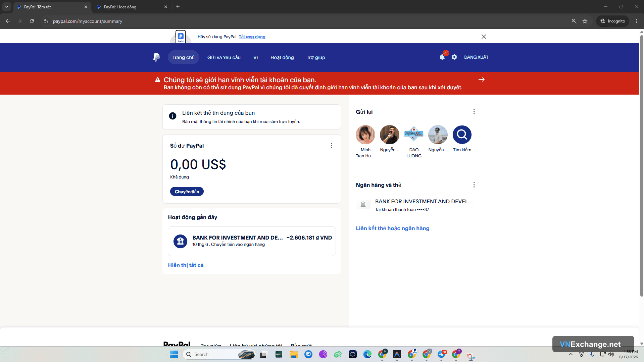Show hidden system tray icons
Screen dimensions: 644x362
pos(571,354)
